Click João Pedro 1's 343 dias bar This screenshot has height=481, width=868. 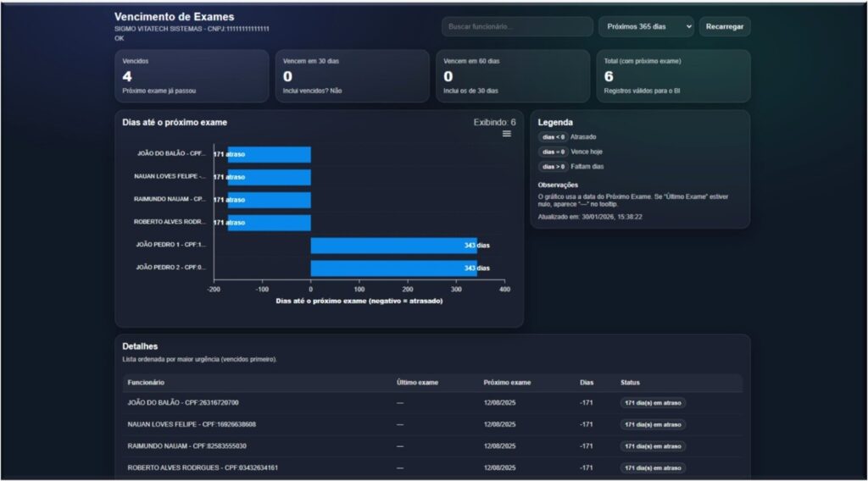[393, 246]
